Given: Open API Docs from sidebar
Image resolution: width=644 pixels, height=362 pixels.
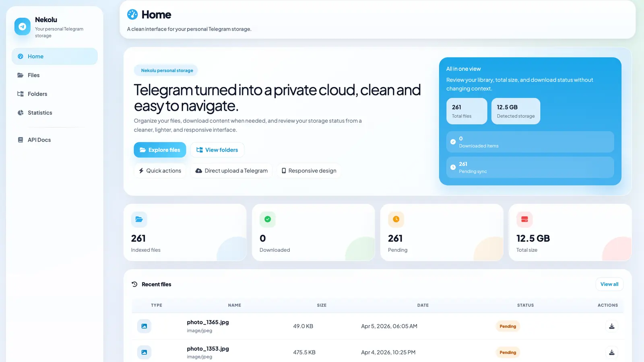Looking at the screenshot, I should (x=39, y=140).
